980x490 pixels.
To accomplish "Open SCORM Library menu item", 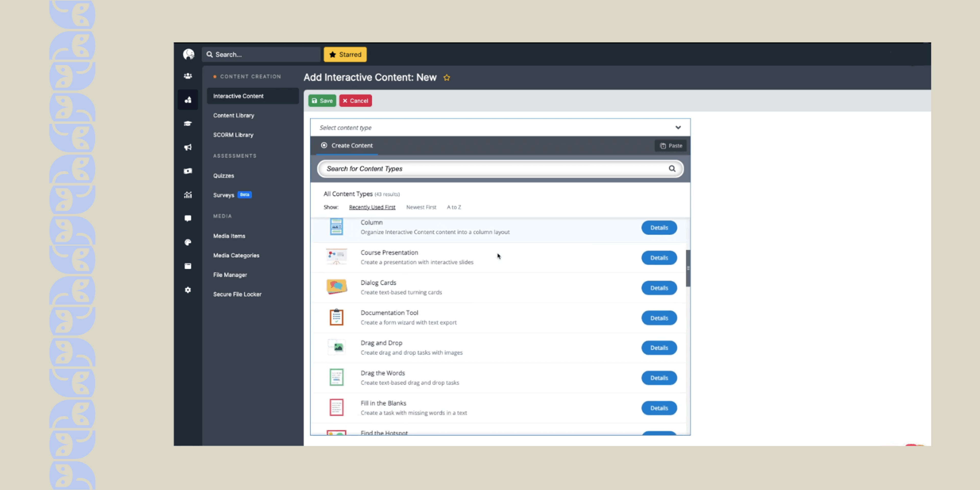I will [x=233, y=135].
